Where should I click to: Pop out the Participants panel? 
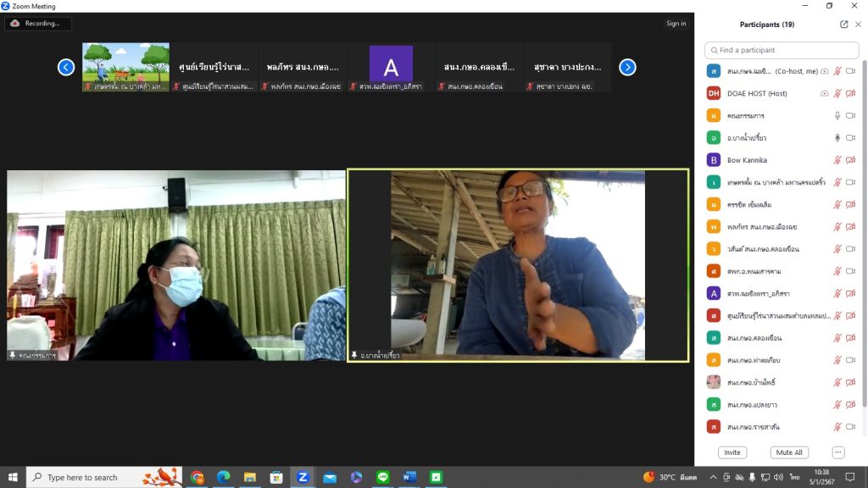843,25
